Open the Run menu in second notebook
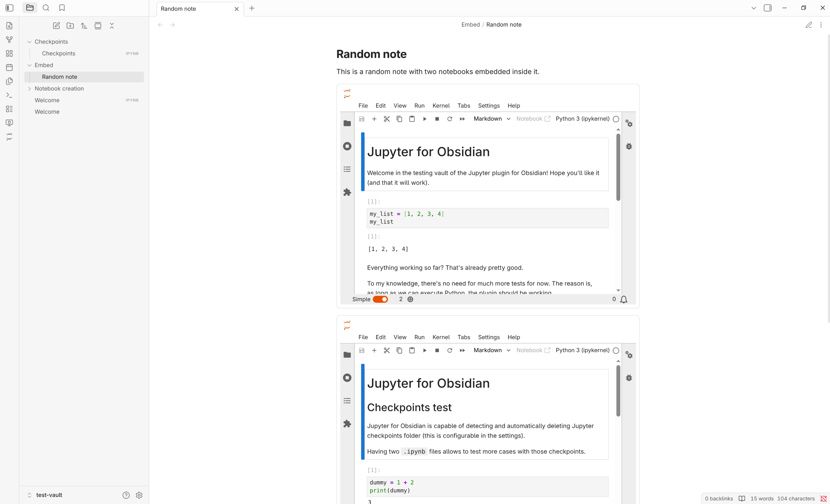The height and width of the screenshot is (504, 830). pos(419,337)
